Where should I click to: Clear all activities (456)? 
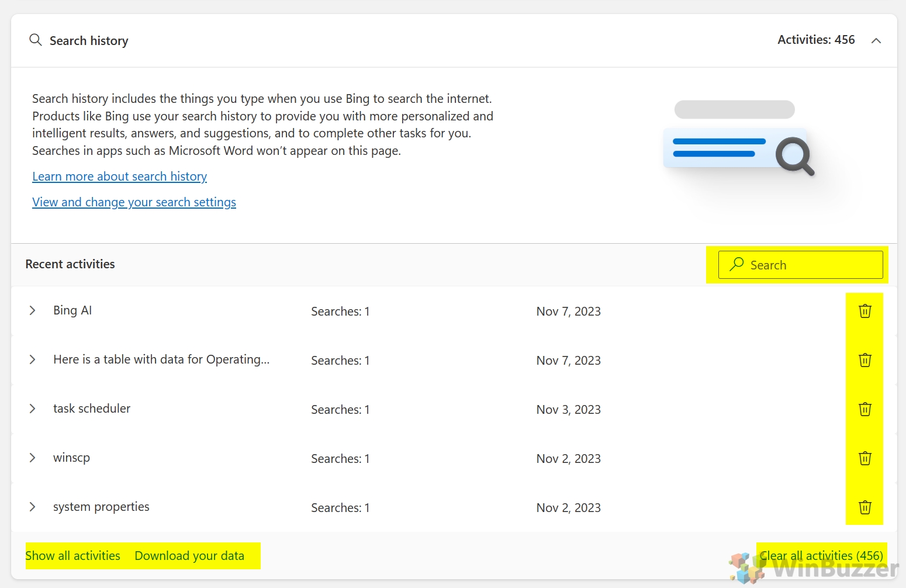pos(821,556)
